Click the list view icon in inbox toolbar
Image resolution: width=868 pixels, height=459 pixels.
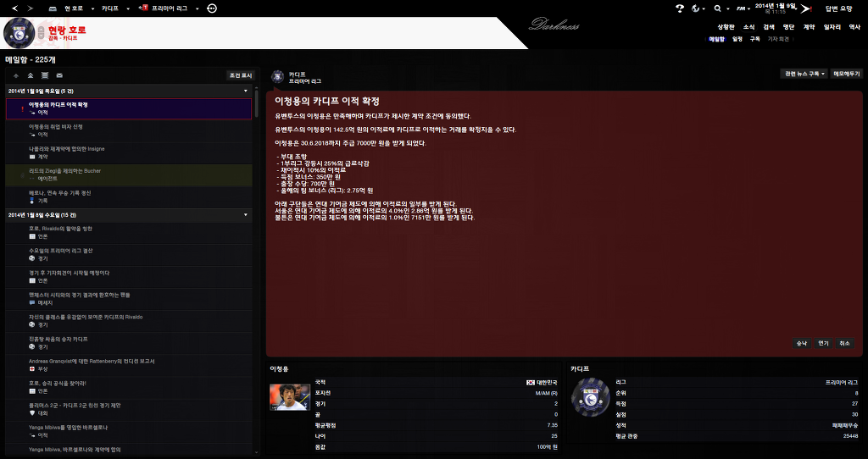click(45, 75)
